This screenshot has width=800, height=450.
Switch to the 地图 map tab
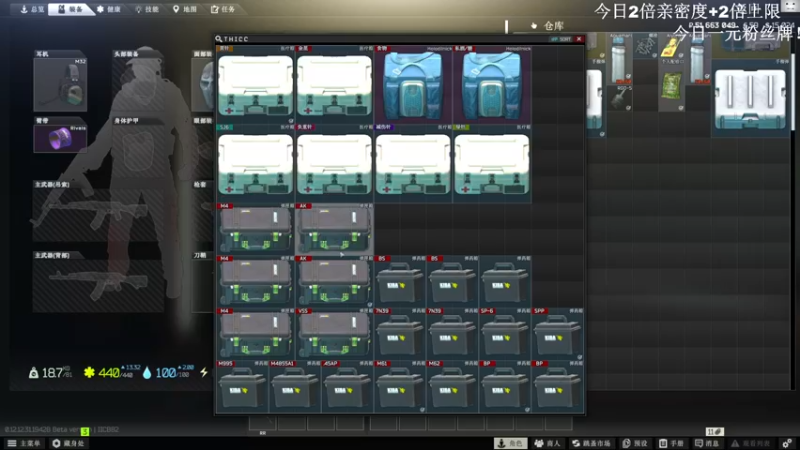tap(185, 9)
